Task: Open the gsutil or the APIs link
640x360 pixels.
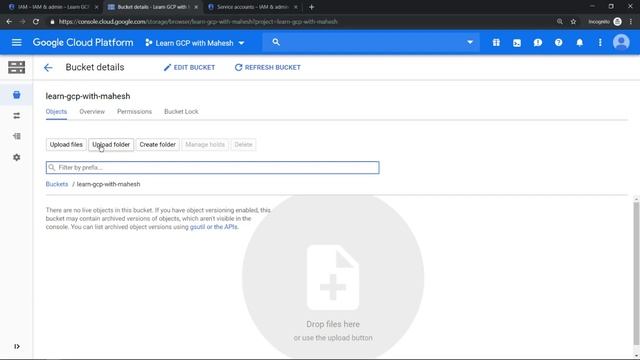Action: [213, 227]
